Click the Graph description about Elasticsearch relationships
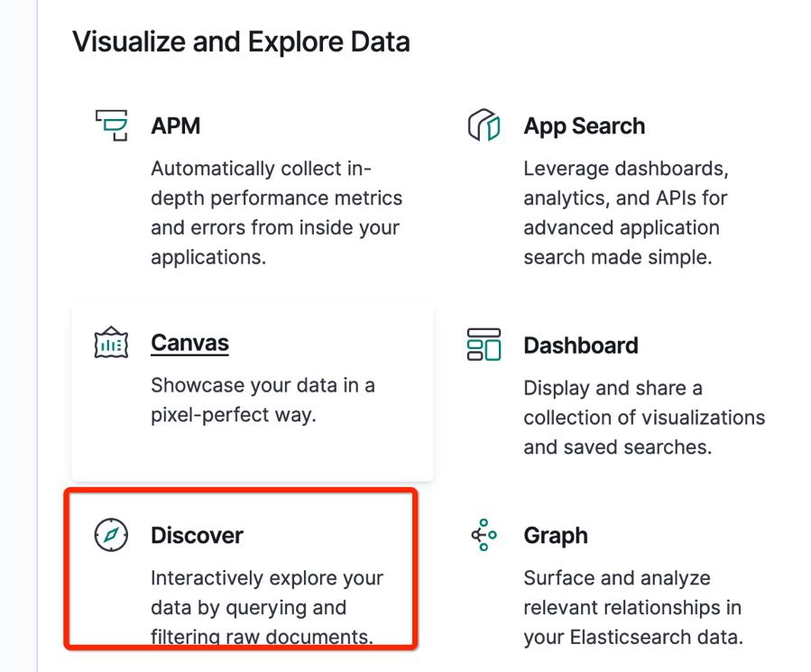This screenshot has width=811, height=672. coord(633,607)
